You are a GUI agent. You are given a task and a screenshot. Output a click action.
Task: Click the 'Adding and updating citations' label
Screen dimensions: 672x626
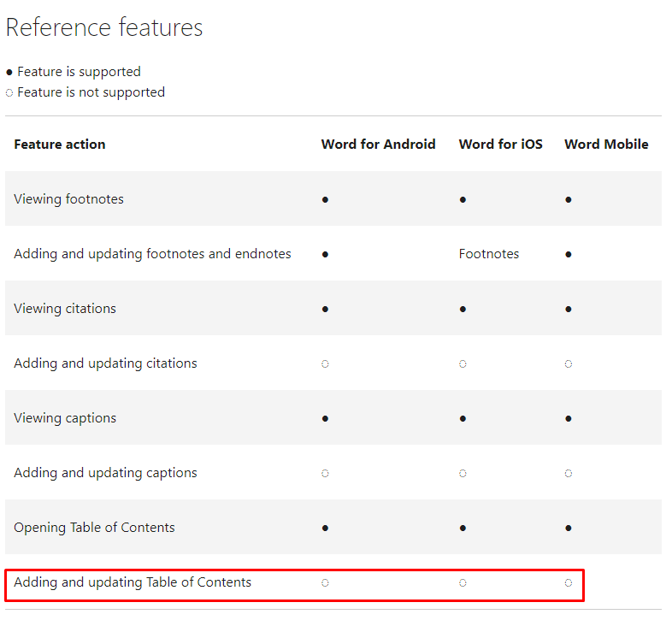pos(105,363)
